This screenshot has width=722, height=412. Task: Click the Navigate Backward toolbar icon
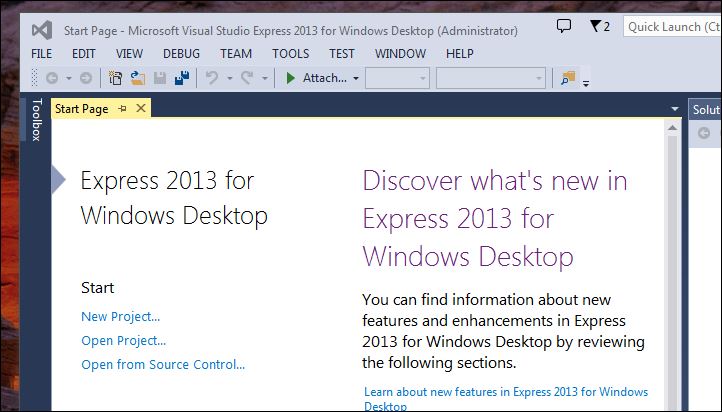[52, 78]
